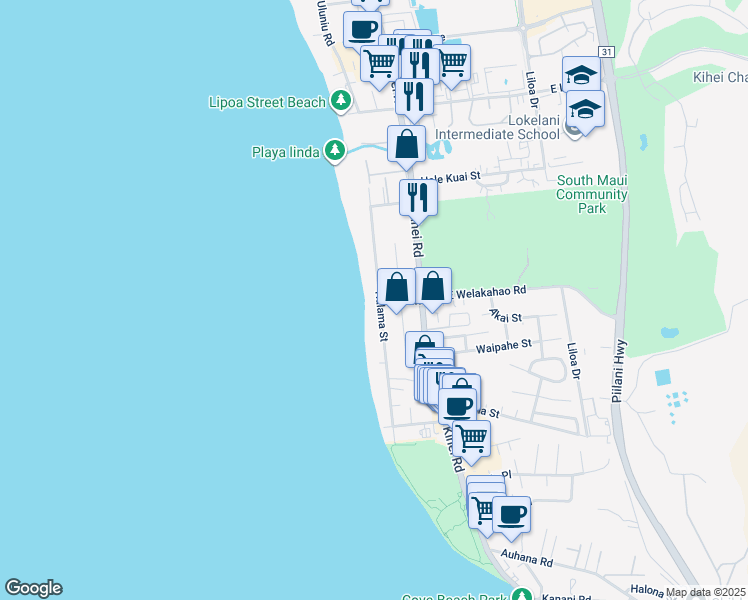Open the coffee cup marker above Auhana Rd
748x600 pixels.
point(511,518)
